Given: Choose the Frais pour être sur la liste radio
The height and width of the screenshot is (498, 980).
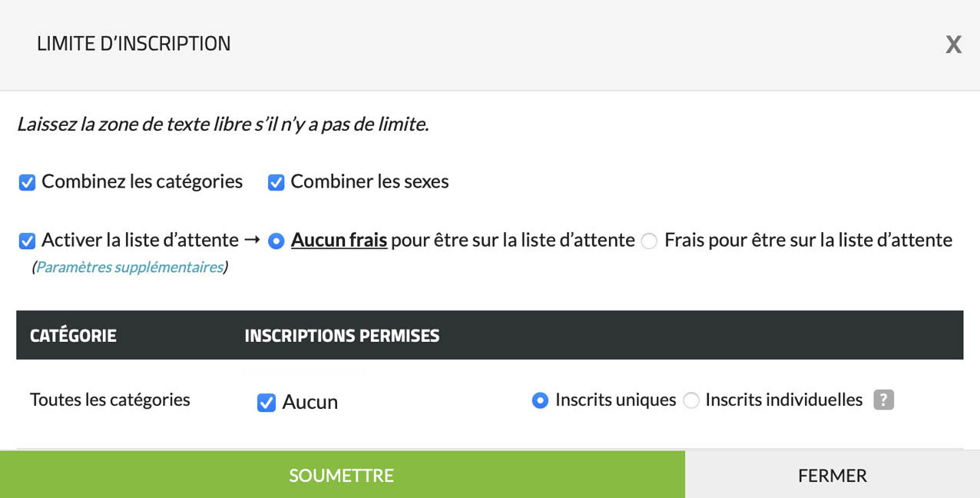Looking at the screenshot, I should pyautogui.click(x=650, y=241).
